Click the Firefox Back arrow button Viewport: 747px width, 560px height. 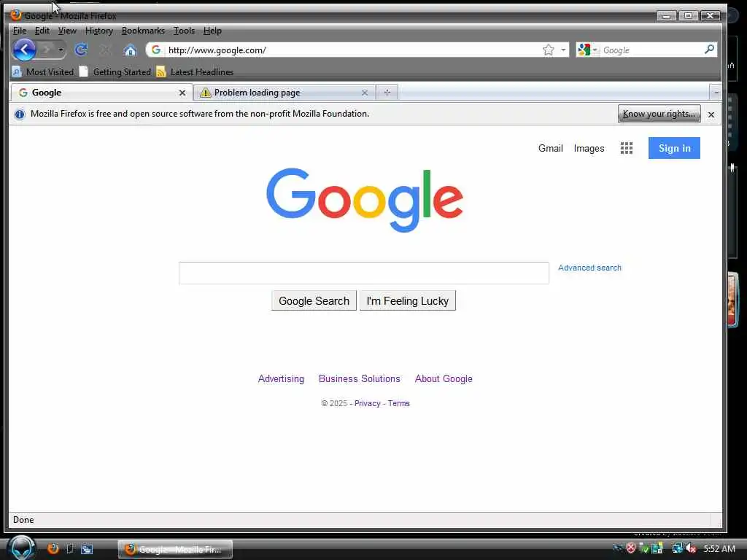(x=24, y=50)
